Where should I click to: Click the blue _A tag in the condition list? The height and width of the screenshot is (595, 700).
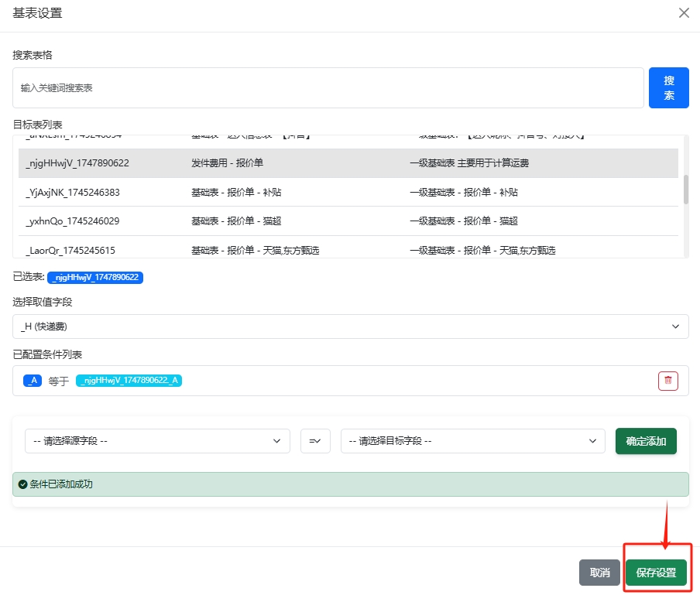tap(33, 381)
